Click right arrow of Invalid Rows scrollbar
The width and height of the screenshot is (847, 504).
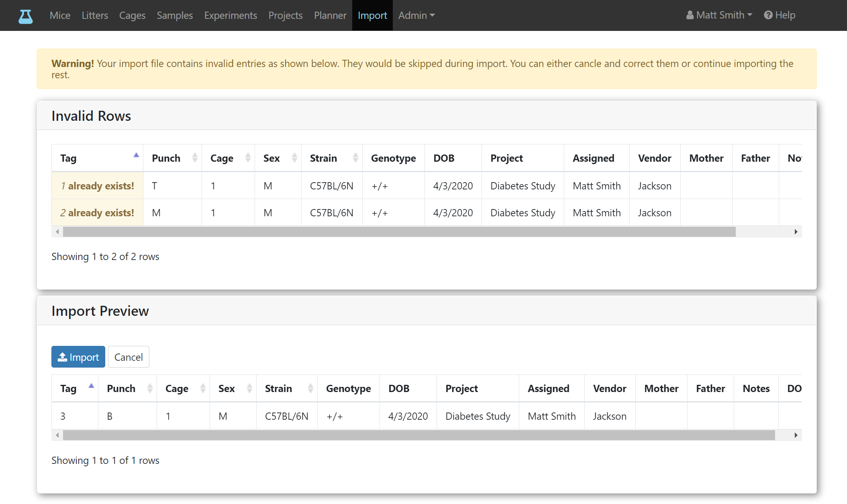tap(796, 232)
